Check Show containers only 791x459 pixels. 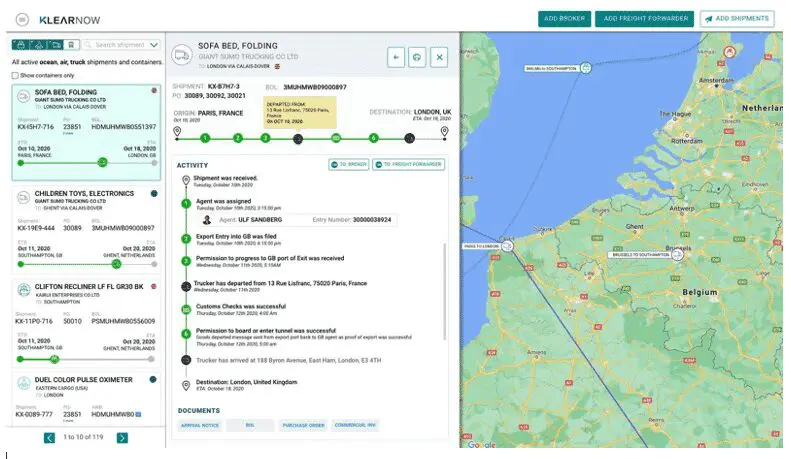coord(15,76)
